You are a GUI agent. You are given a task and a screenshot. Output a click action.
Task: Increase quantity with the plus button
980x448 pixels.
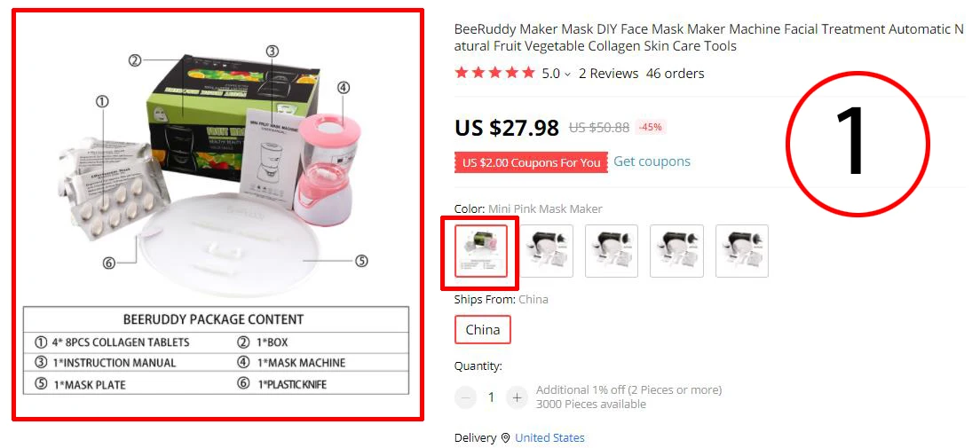click(517, 397)
